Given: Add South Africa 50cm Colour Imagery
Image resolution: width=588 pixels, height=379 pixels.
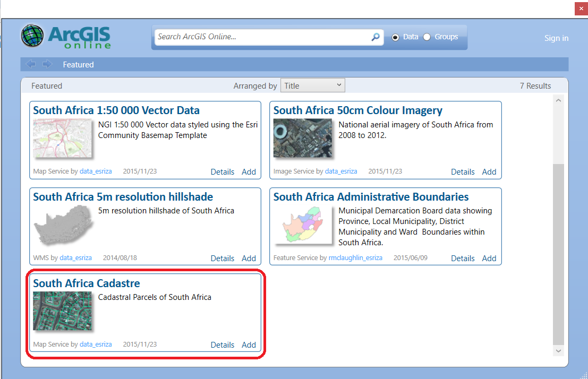Looking at the screenshot, I should 489,172.
